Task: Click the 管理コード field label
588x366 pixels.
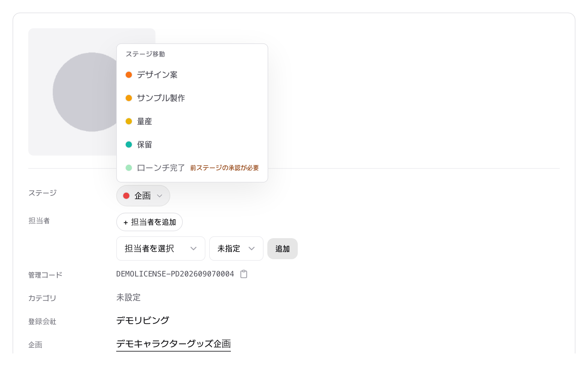Action: (45, 275)
